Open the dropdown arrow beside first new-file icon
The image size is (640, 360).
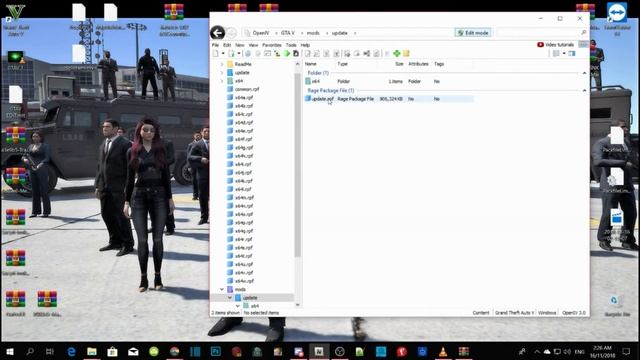pos(223,53)
